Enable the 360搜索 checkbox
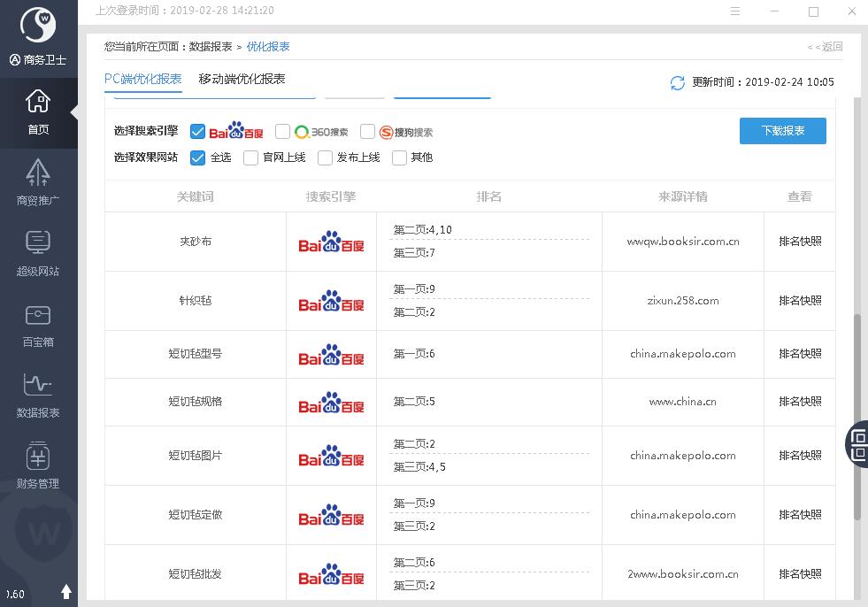The height and width of the screenshot is (607, 868). [x=282, y=132]
